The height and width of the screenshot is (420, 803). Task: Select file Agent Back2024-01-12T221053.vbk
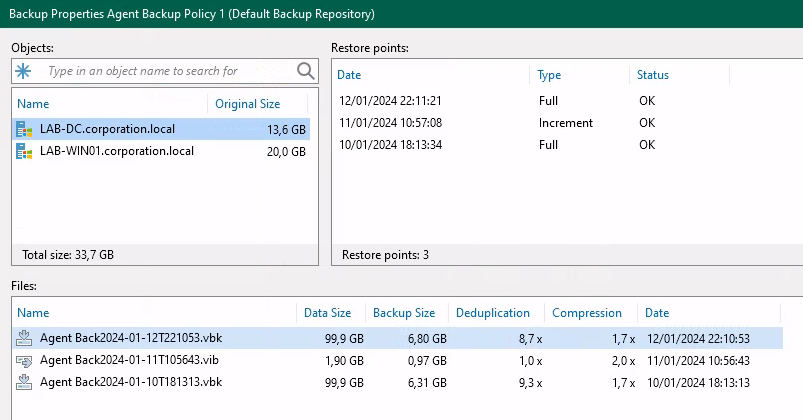pyautogui.click(x=397, y=338)
